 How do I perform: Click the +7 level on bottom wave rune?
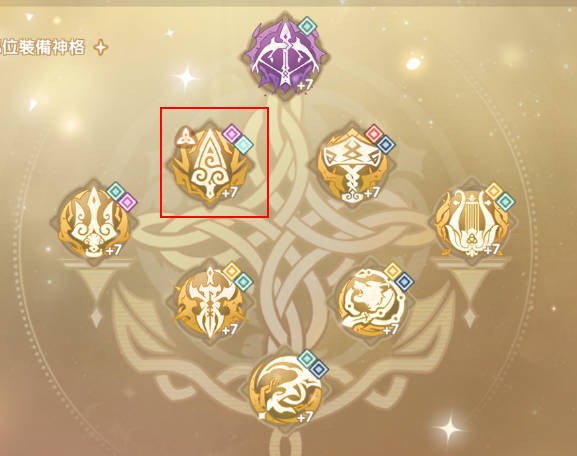pos(305,417)
